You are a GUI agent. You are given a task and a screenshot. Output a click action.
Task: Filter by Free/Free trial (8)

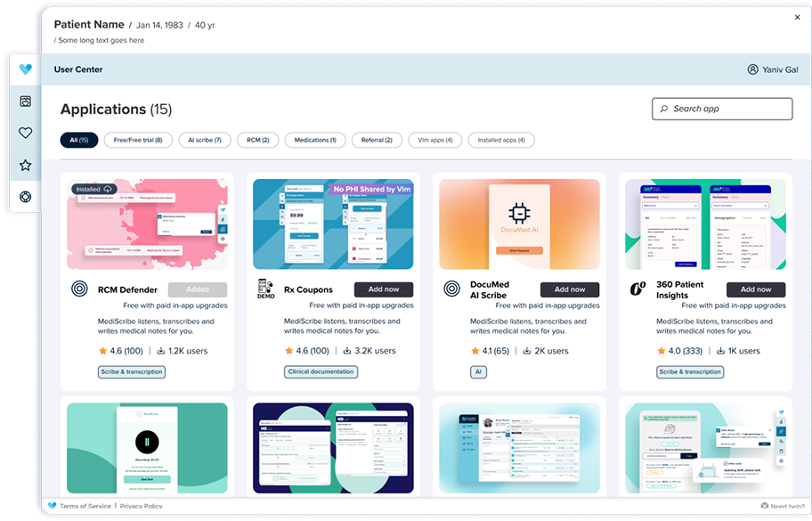[x=137, y=140]
